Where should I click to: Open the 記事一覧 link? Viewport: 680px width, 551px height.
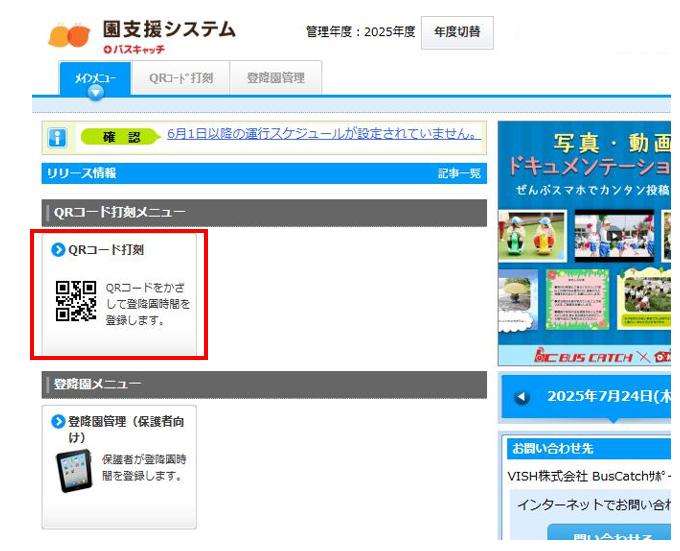[x=459, y=174]
